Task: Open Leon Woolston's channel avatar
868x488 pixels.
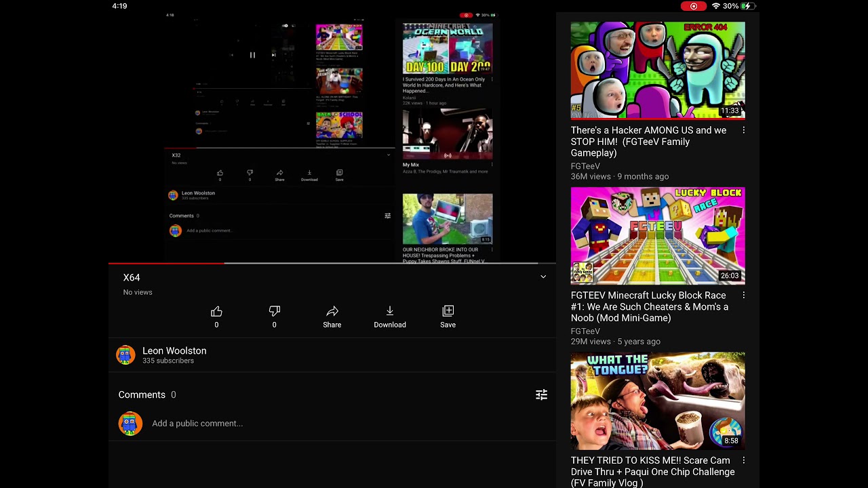Action: [x=125, y=355]
